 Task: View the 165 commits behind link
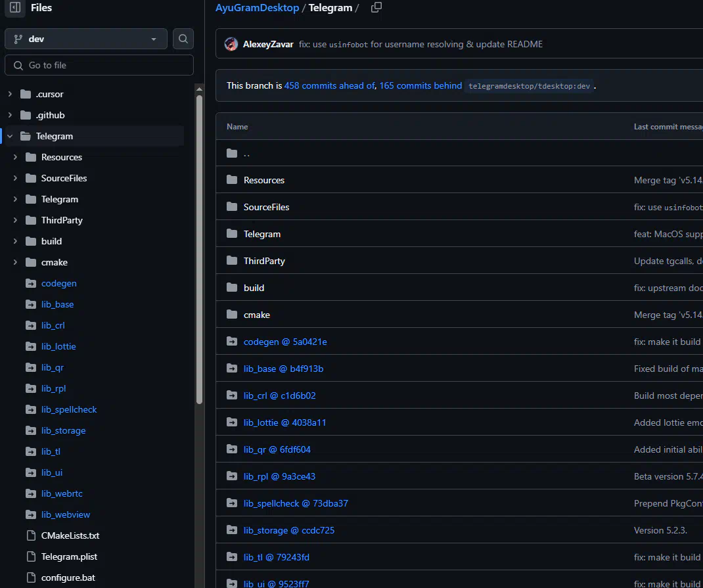coord(420,85)
